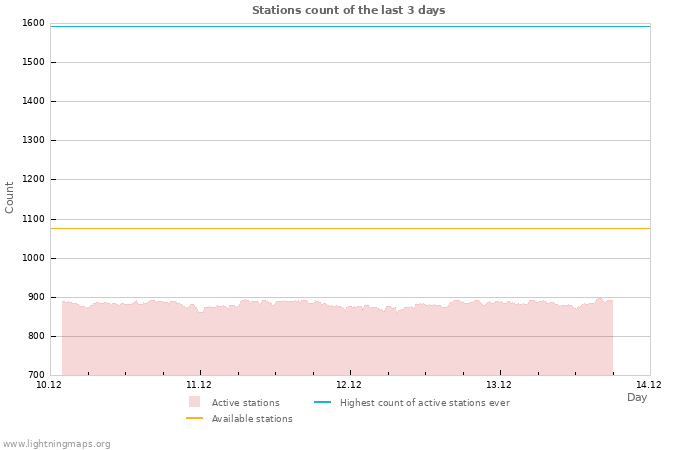Click the 700 y-axis tick label
This screenshot has height=450, width=700.
tap(36, 375)
